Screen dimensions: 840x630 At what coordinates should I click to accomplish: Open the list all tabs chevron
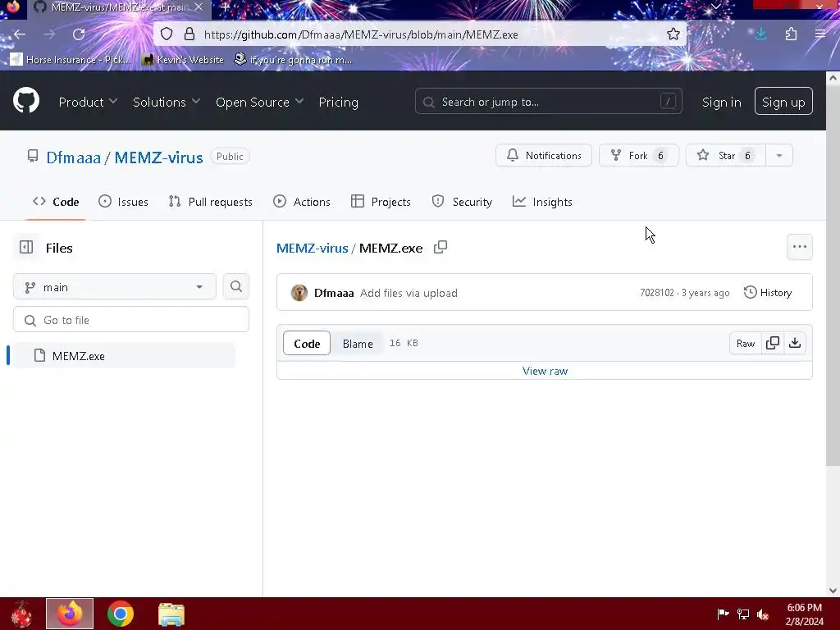click(x=715, y=7)
